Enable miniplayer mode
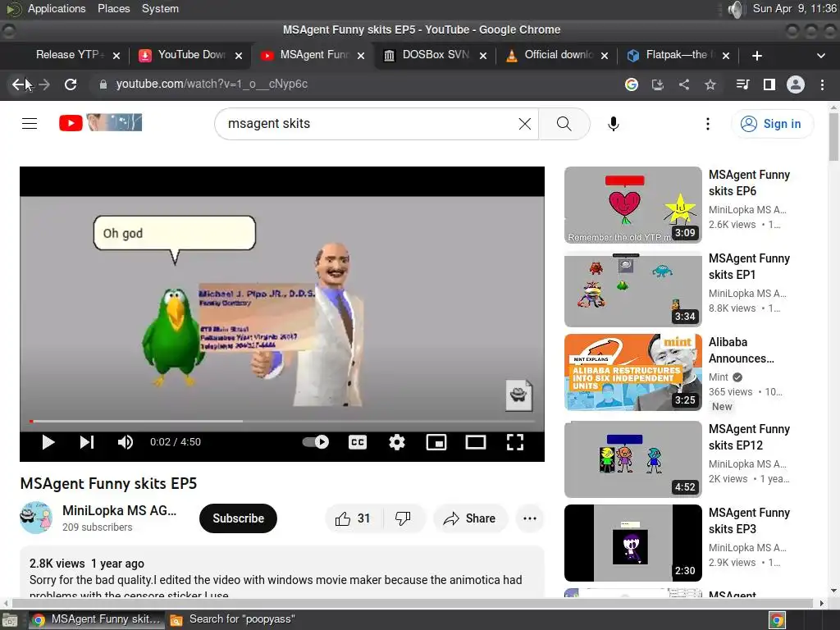This screenshot has width=840, height=630. click(x=436, y=442)
